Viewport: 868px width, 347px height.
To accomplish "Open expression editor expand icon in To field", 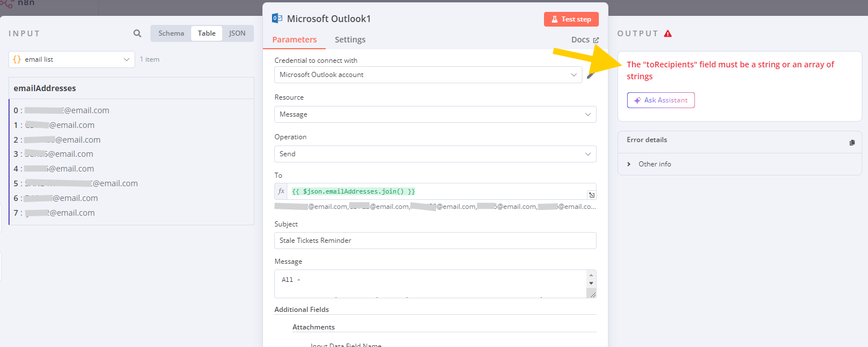I will pyautogui.click(x=591, y=195).
